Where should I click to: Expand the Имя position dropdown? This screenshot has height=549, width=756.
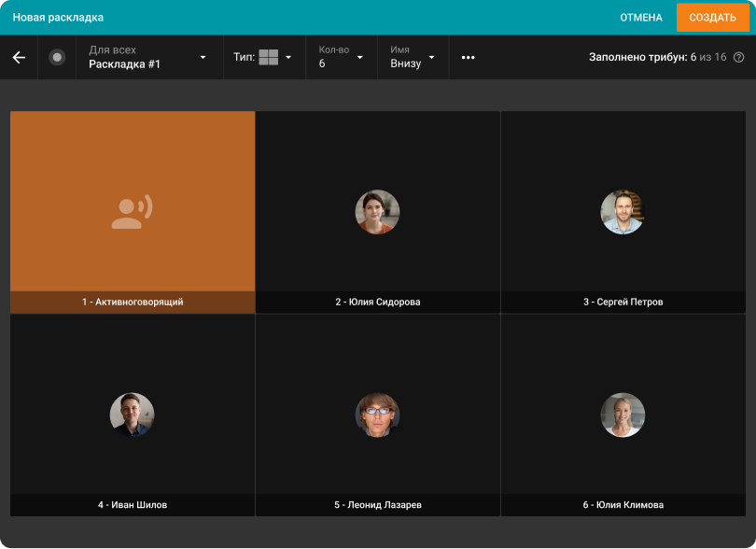(413, 58)
